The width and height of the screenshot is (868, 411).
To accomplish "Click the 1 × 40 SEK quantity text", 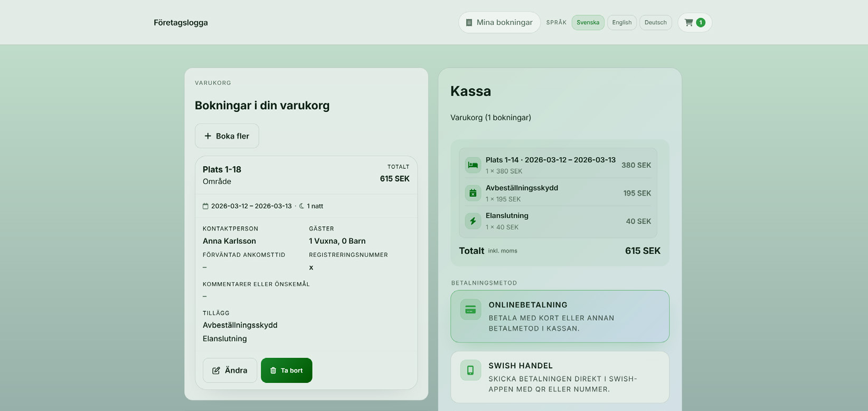I will click(502, 227).
